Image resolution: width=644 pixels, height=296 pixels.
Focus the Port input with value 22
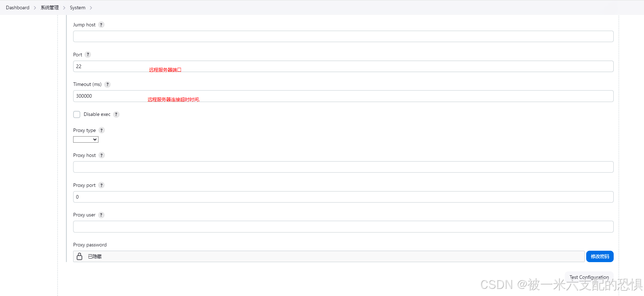click(x=343, y=66)
